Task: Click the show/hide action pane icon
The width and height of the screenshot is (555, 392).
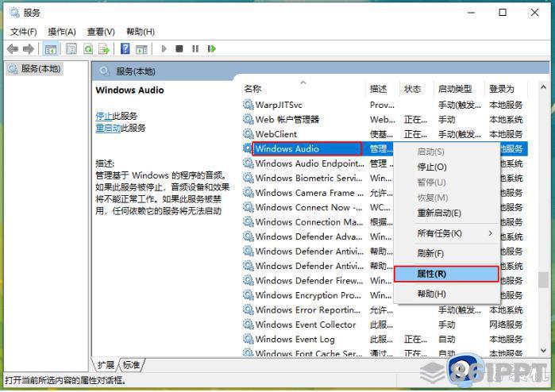Action: tap(141, 49)
